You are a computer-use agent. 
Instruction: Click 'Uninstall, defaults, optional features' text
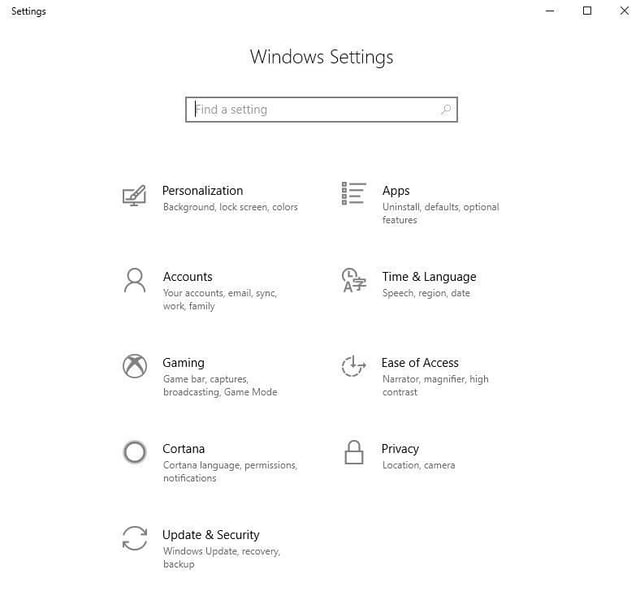pos(440,213)
